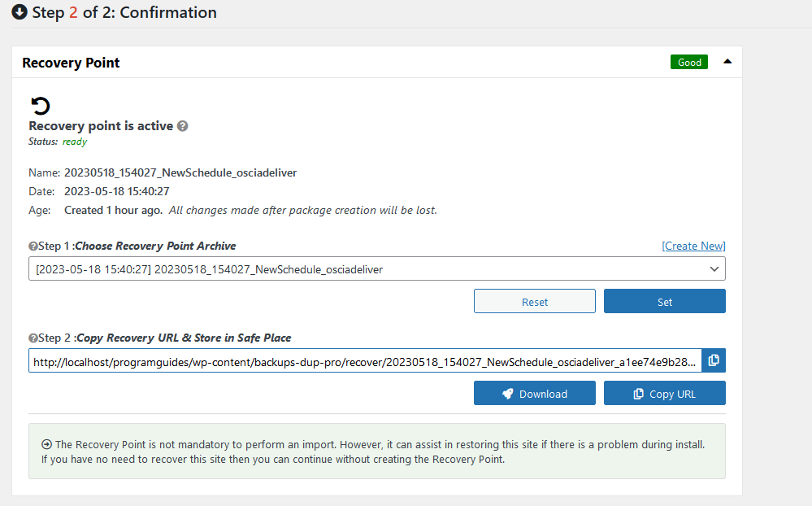Click the blue Set button
The image size is (812, 506).
664,301
